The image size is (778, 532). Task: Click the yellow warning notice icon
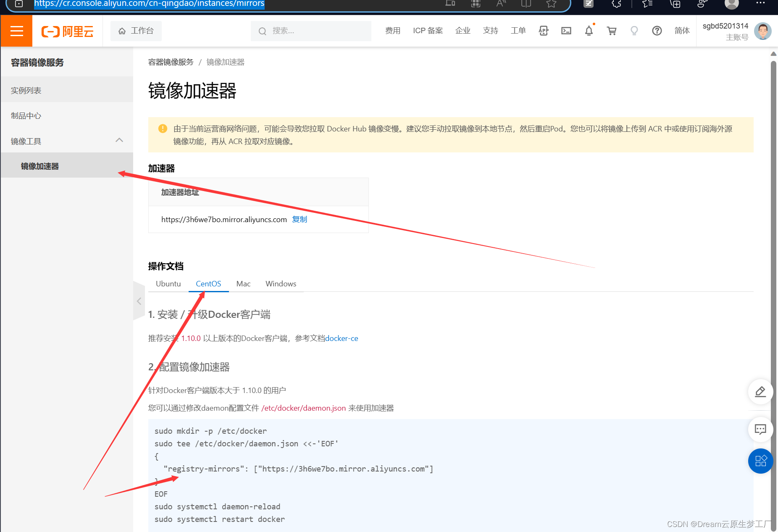tap(163, 128)
